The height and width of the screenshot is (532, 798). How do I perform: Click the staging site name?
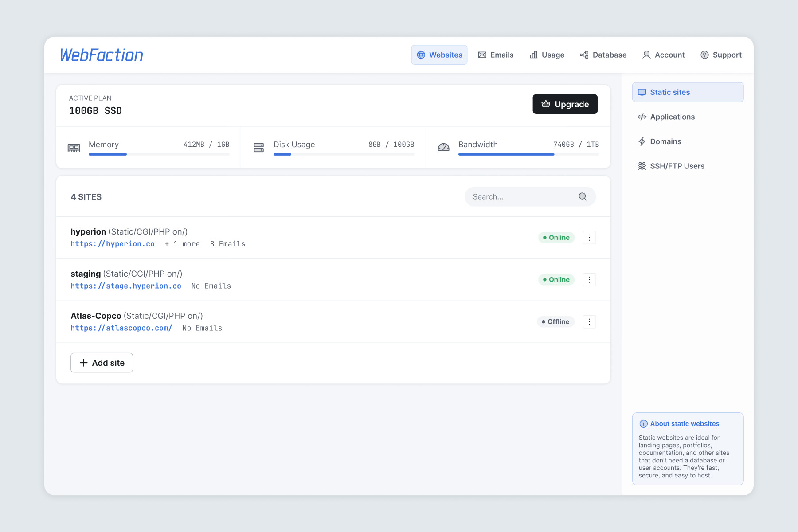(x=86, y=274)
